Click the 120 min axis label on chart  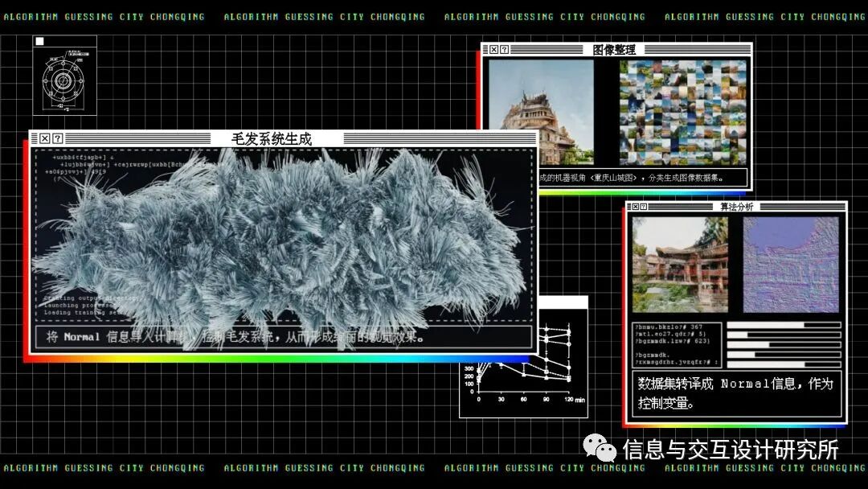574,399
